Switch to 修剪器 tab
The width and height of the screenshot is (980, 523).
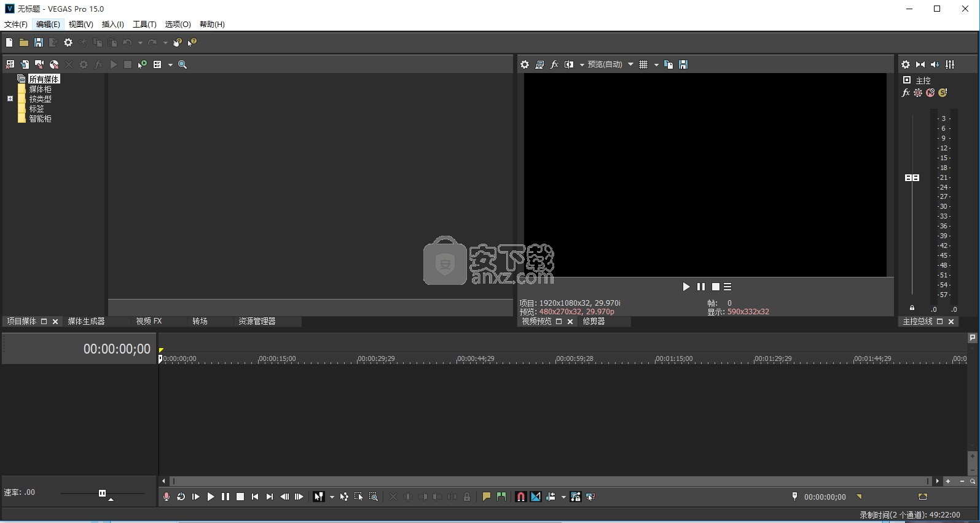(x=594, y=322)
